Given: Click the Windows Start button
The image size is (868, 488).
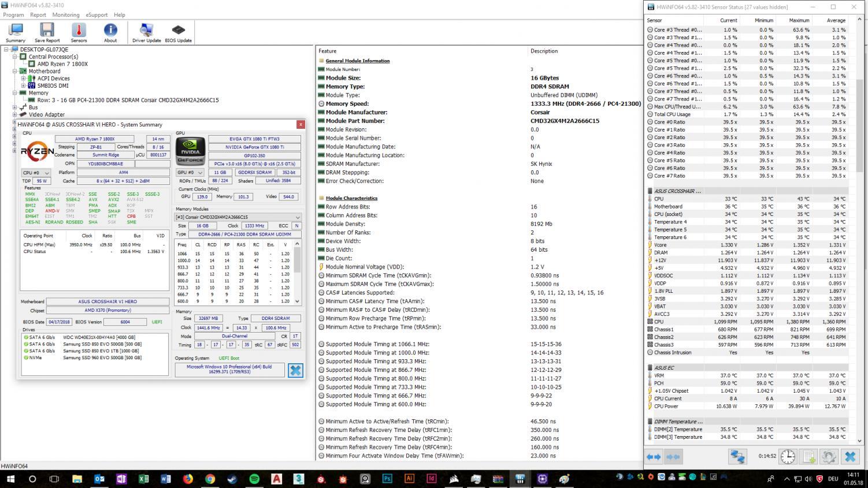Looking at the screenshot, I should [x=10, y=479].
